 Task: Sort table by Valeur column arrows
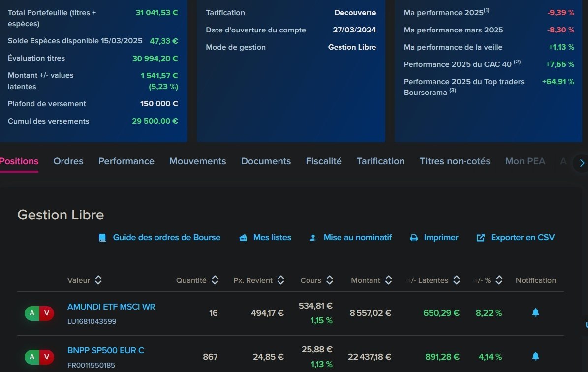[x=98, y=280]
